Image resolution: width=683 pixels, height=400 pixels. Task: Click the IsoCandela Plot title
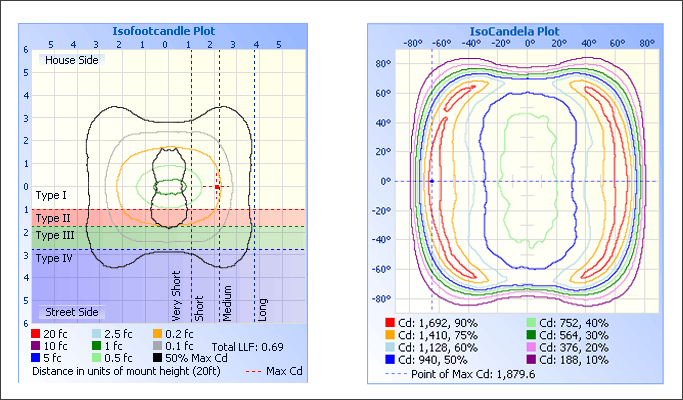[x=514, y=31]
